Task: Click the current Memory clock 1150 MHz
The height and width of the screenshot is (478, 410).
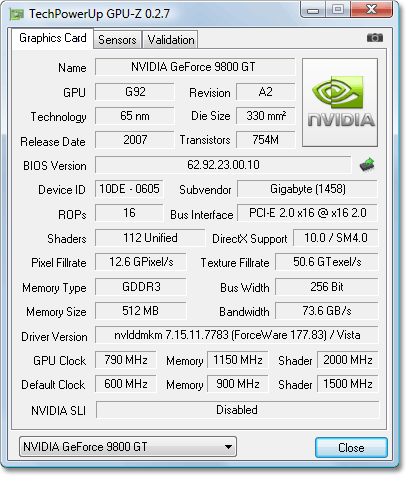Action: [238, 360]
